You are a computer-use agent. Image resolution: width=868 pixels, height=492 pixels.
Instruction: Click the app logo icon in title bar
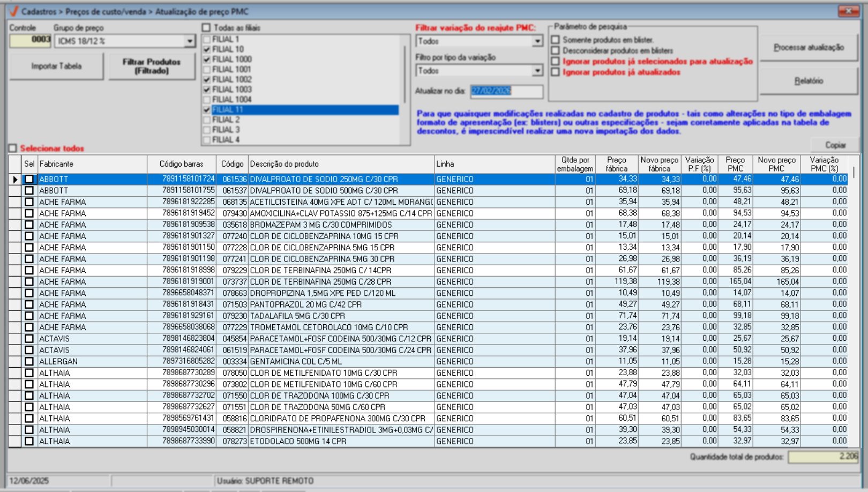(x=13, y=11)
